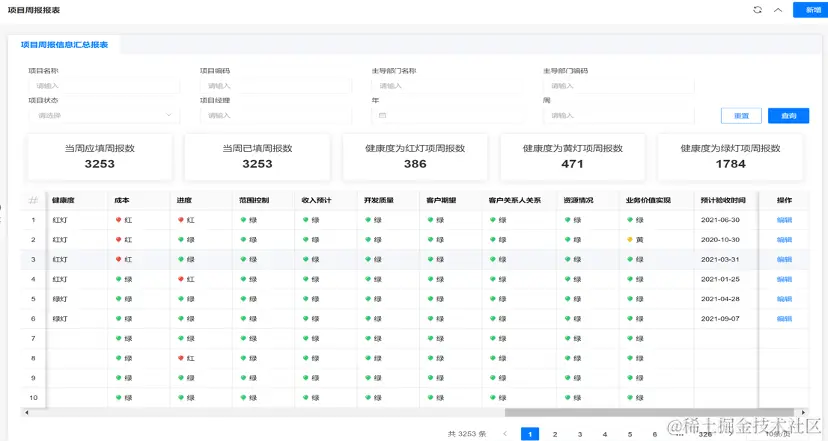Focus the 周 input field

point(619,115)
